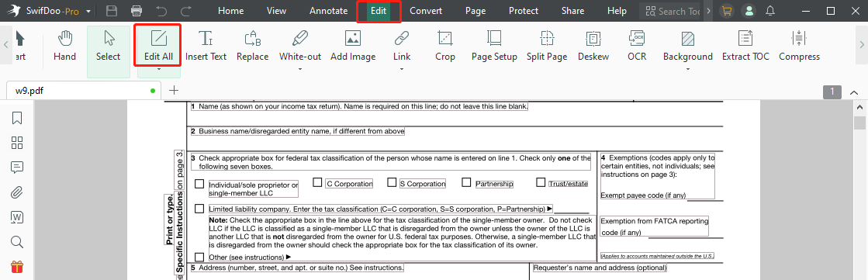Save the document with the floppy icon
868x280 pixels.
[112, 11]
